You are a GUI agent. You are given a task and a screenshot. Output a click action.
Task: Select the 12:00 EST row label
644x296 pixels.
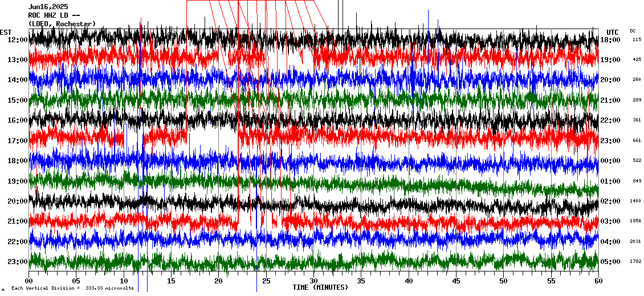coord(17,39)
